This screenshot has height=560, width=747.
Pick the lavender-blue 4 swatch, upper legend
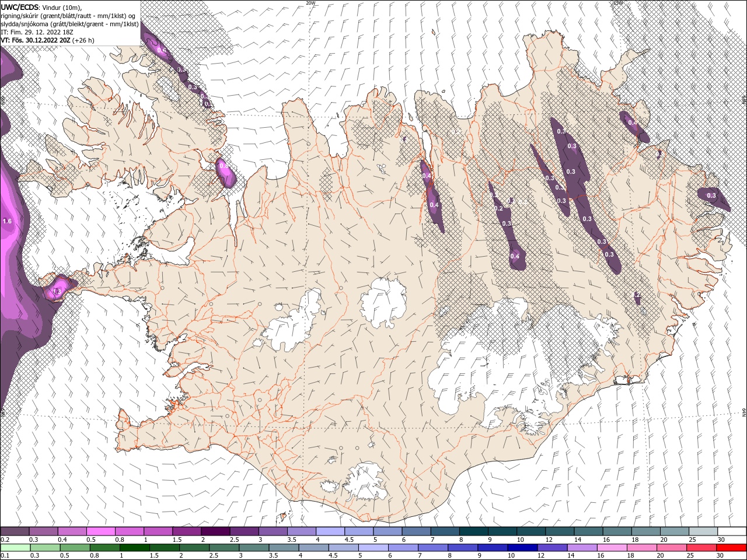pos(330,531)
